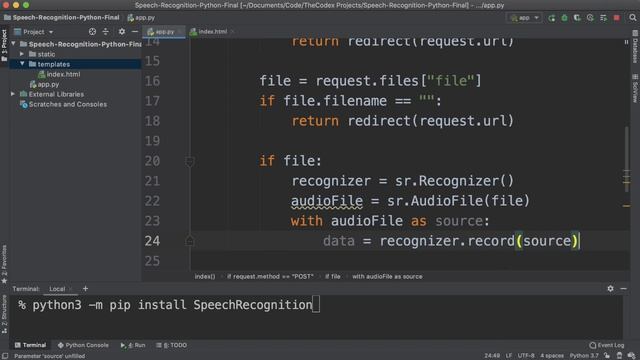
Task: Click the inspection indicator atop editor scrollbar
Action: click(626, 42)
